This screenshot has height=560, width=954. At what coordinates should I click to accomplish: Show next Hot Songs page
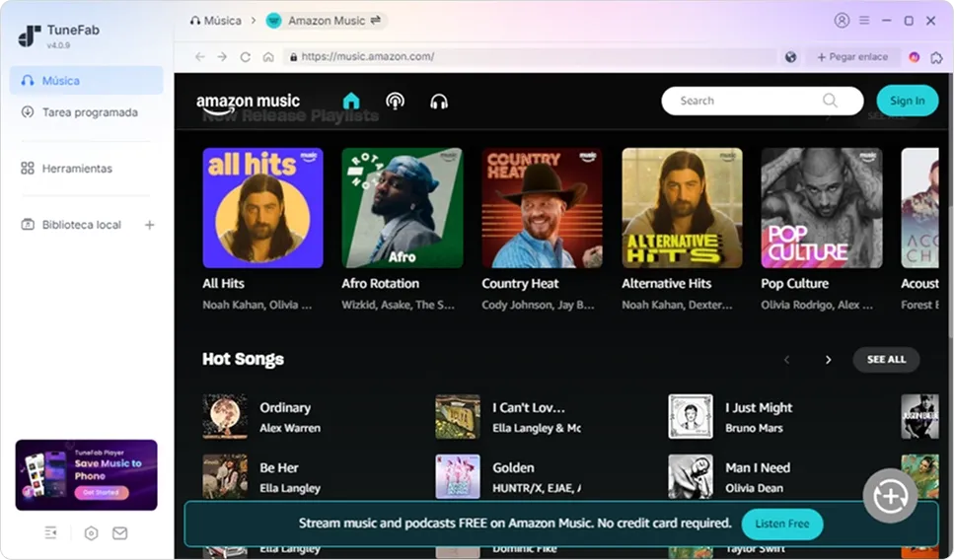[828, 360]
